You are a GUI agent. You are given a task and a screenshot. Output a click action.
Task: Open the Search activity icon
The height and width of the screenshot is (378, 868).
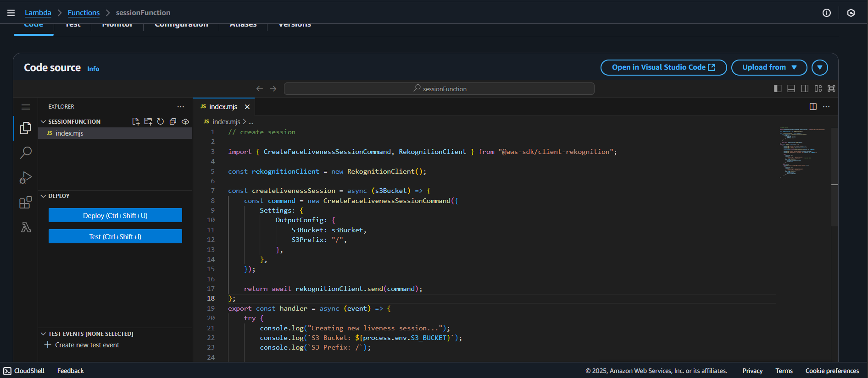coord(26,153)
